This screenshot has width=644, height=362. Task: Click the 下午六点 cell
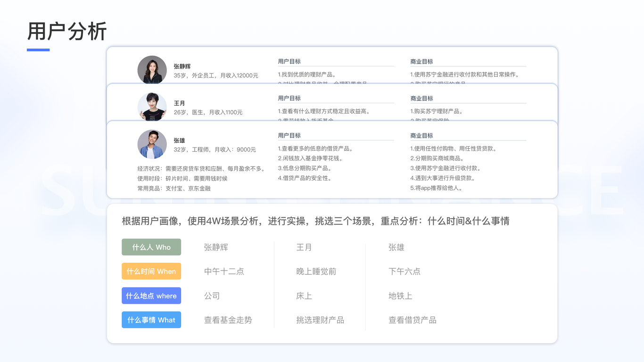(405, 271)
